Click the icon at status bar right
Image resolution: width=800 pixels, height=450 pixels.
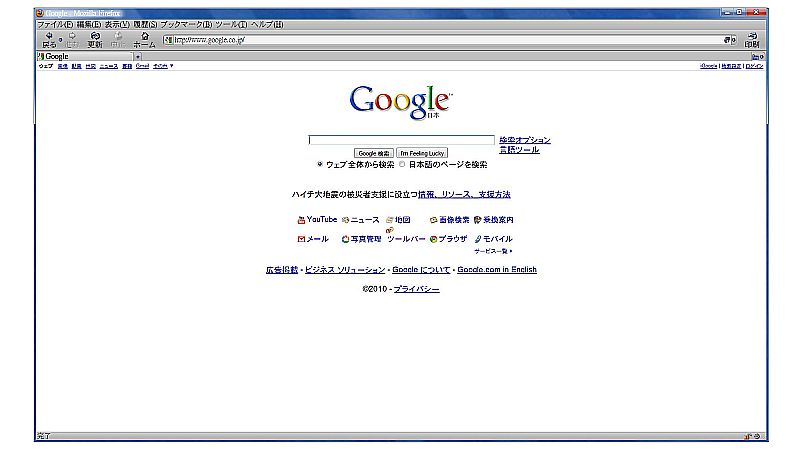click(757, 436)
